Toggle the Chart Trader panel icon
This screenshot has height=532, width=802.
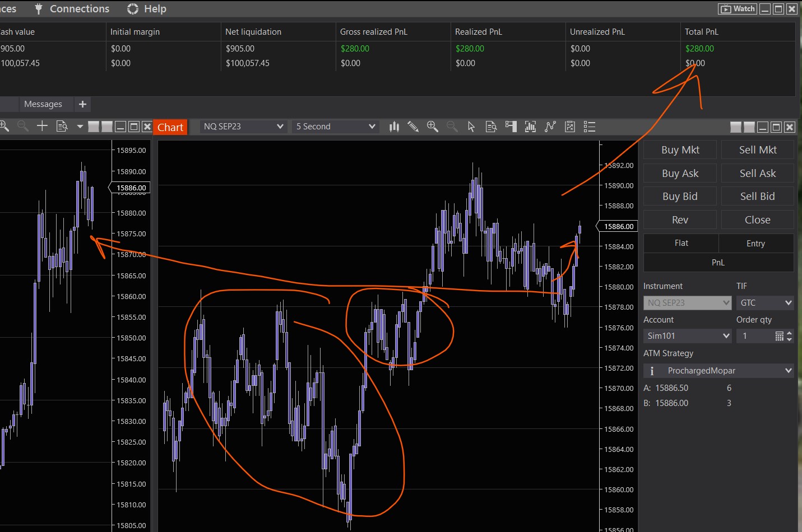click(x=511, y=127)
